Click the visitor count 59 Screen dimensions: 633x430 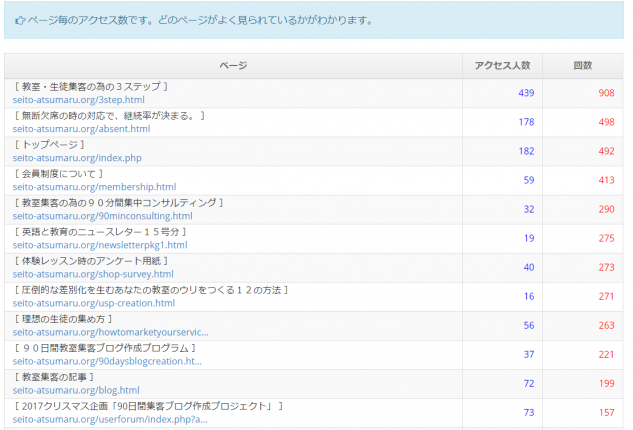[529, 180]
